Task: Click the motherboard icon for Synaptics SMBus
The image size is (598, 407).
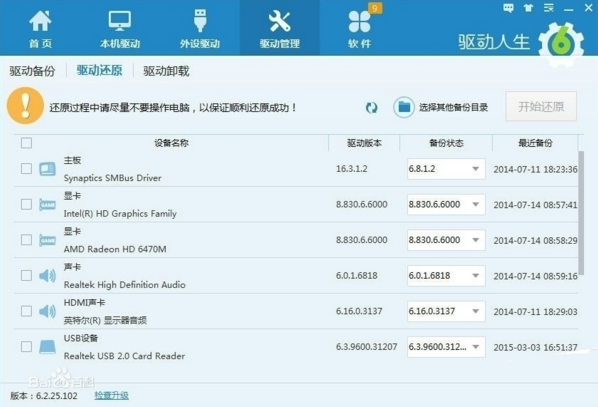Action: tap(47, 169)
